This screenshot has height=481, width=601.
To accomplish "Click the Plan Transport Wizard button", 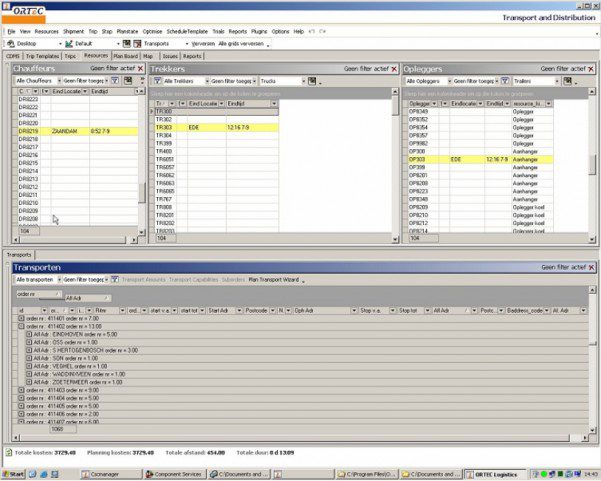I will point(274,280).
